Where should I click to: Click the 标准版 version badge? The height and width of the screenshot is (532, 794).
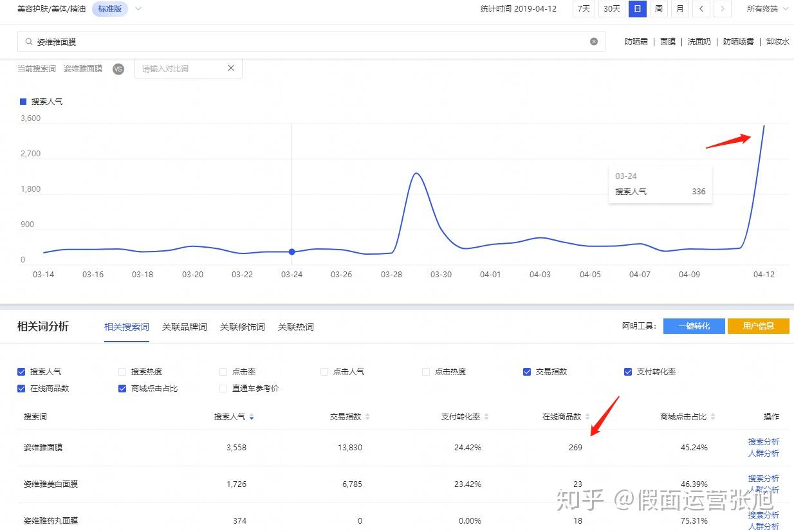pos(110,9)
